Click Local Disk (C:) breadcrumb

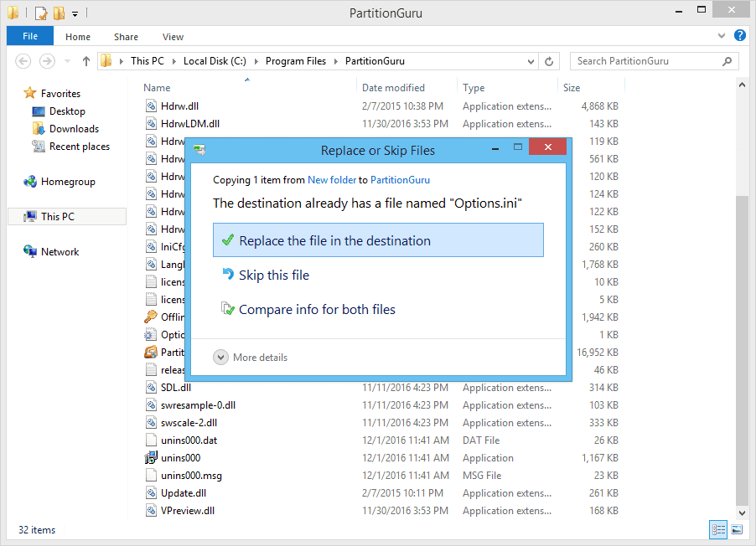[x=215, y=61]
